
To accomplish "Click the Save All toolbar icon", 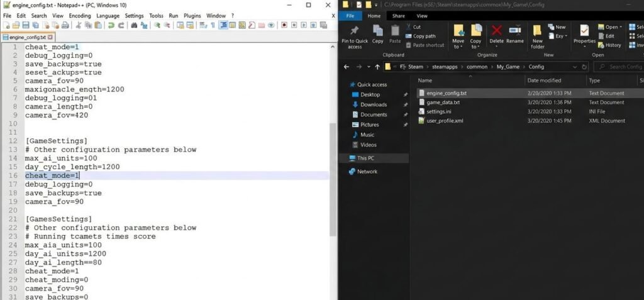I will point(35,25).
